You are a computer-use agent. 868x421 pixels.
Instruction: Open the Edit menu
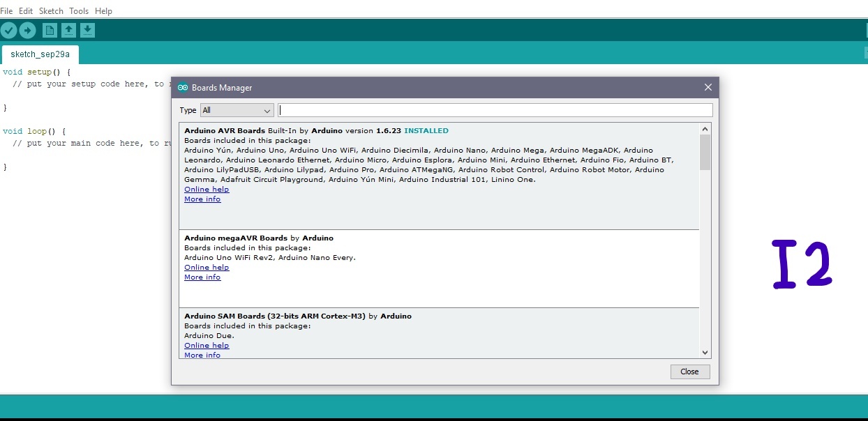[26, 11]
